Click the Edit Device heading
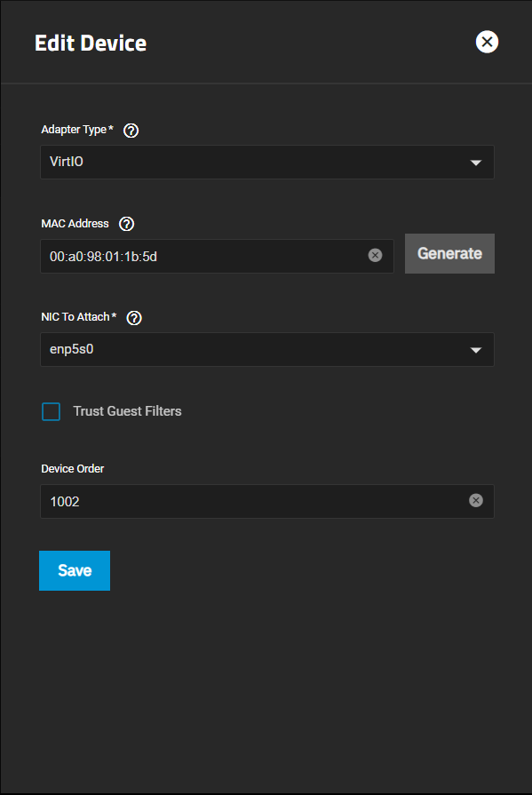532x795 pixels. click(91, 44)
